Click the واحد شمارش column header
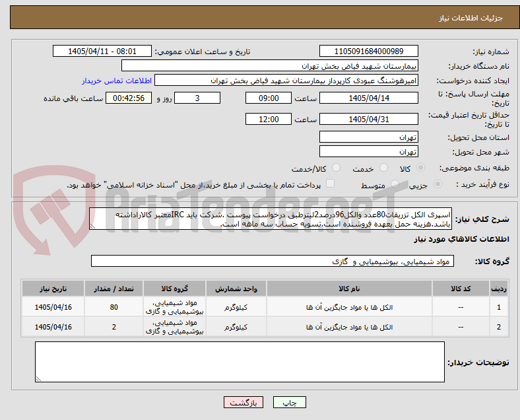 click(x=236, y=289)
